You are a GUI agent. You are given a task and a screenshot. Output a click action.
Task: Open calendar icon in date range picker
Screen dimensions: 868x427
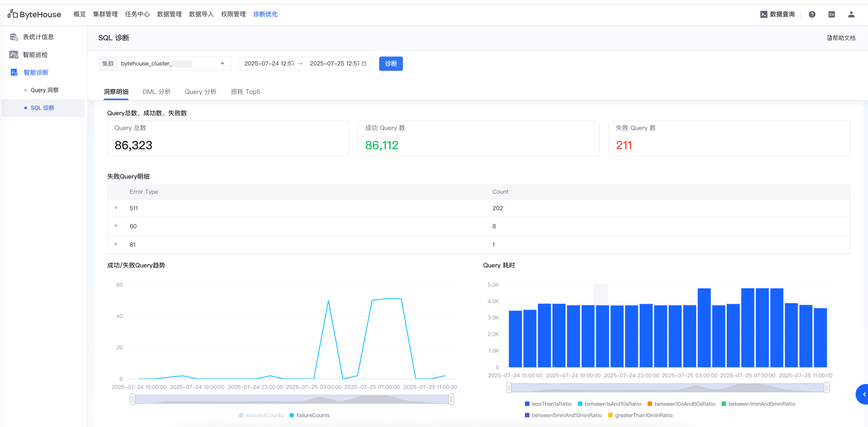[x=364, y=64]
